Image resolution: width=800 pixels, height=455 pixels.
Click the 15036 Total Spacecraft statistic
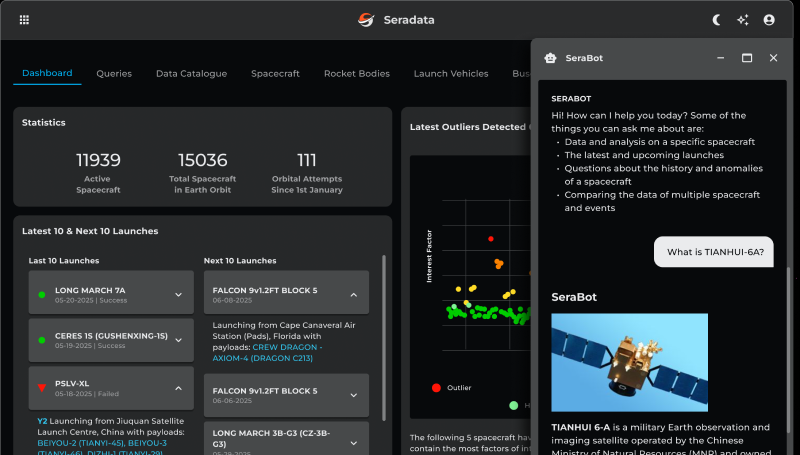[203, 174]
